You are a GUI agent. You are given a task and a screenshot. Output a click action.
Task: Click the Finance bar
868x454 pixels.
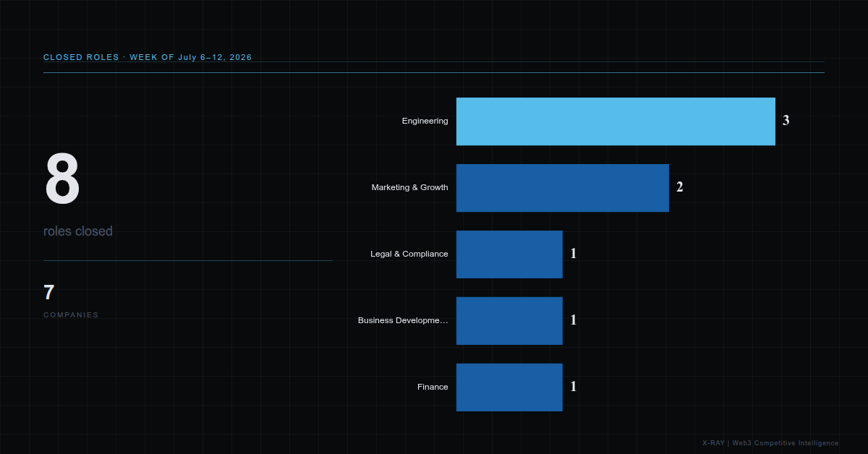pos(509,387)
